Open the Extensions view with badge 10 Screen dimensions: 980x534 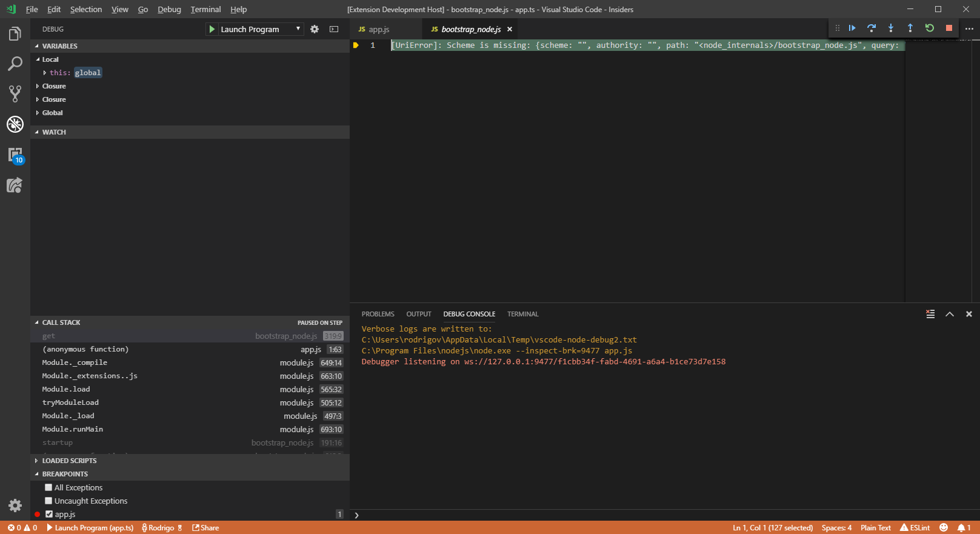[15, 155]
